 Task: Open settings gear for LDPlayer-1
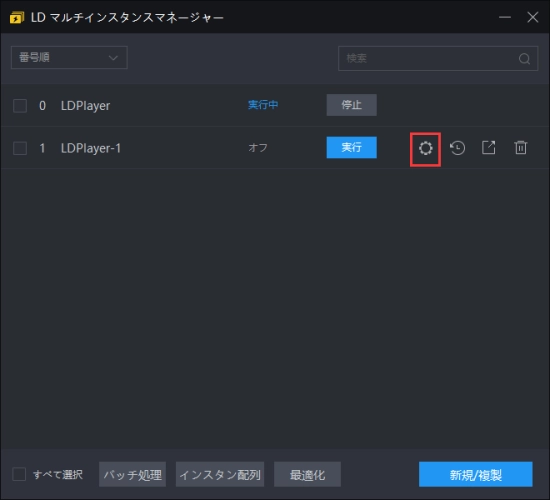425,148
